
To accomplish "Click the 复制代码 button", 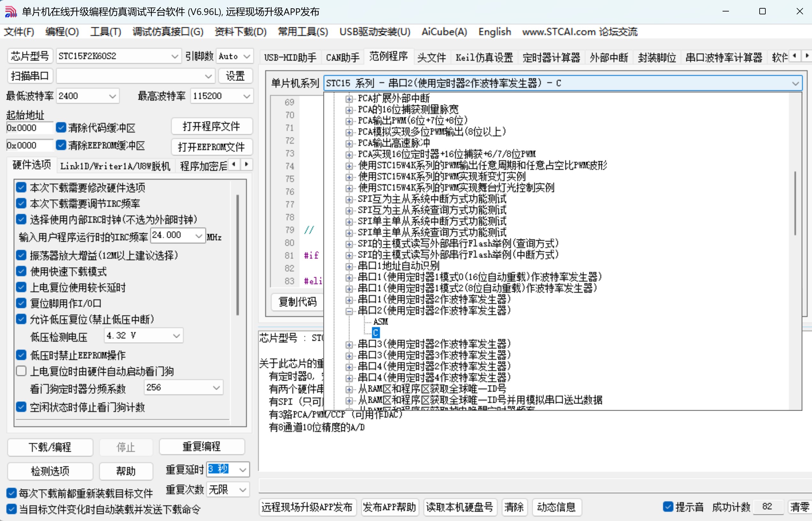I will click(297, 302).
